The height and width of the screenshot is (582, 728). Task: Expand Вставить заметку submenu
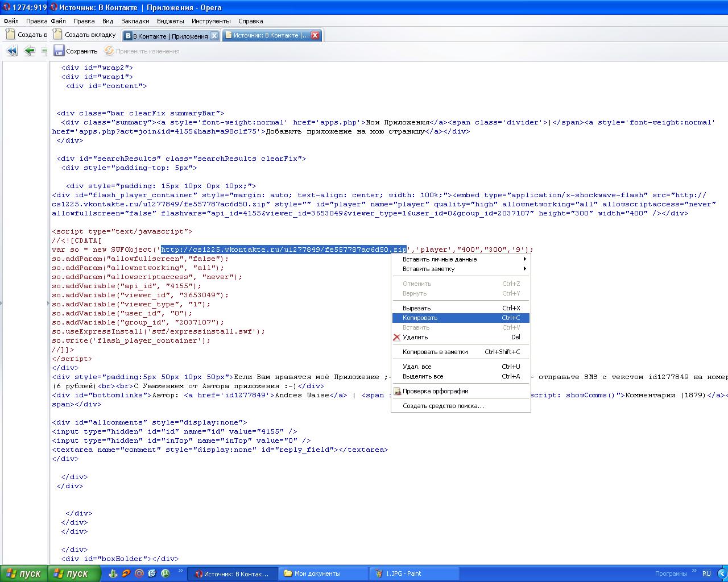point(461,269)
